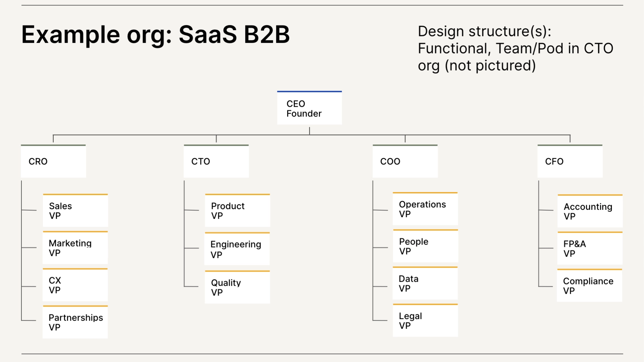Select the CFO box
This screenshot has height=362, width=644.
[x=570, y=162]
